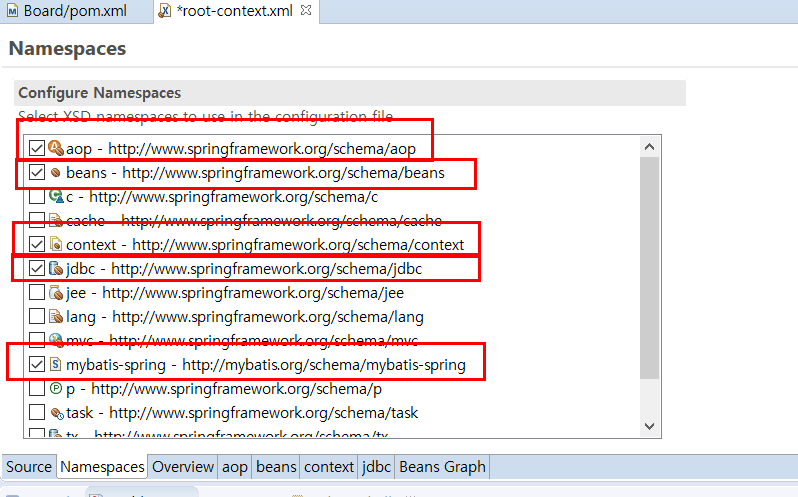Switch to the beans bottom tab
Image resolution: width=798 pixels, height=497 pixels.
coord(276,466)
